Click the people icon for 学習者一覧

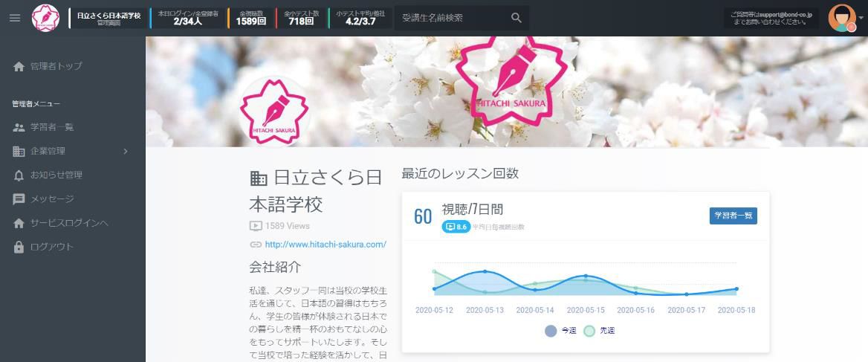pos(19,127)
